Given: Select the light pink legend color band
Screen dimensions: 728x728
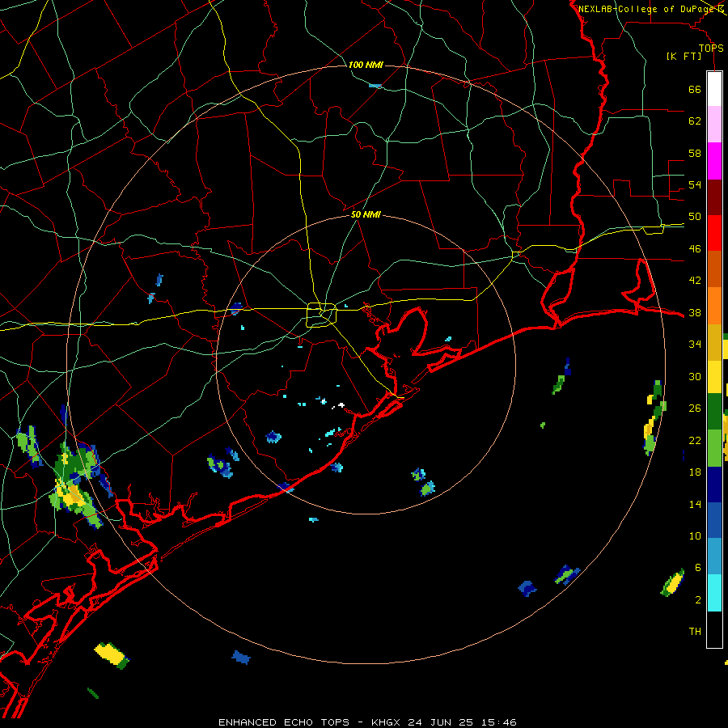Looking at the screenshot, I should coord(714,125).
